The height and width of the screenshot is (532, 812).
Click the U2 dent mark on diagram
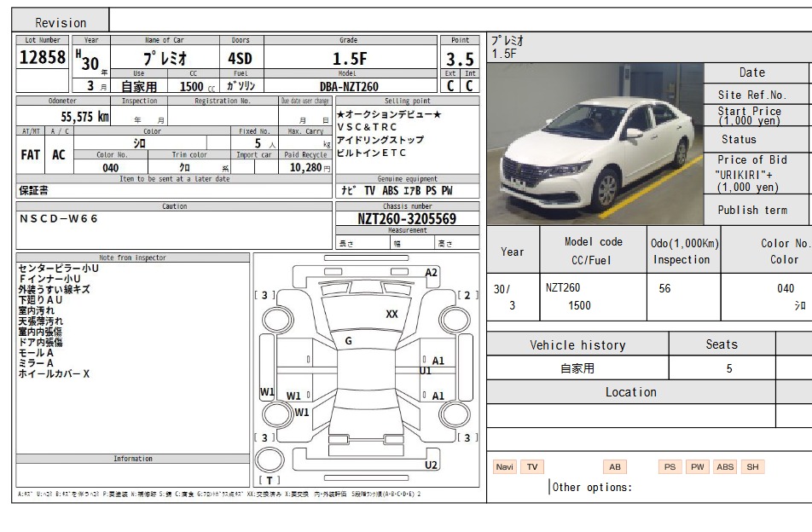click(x=432, y=465)
